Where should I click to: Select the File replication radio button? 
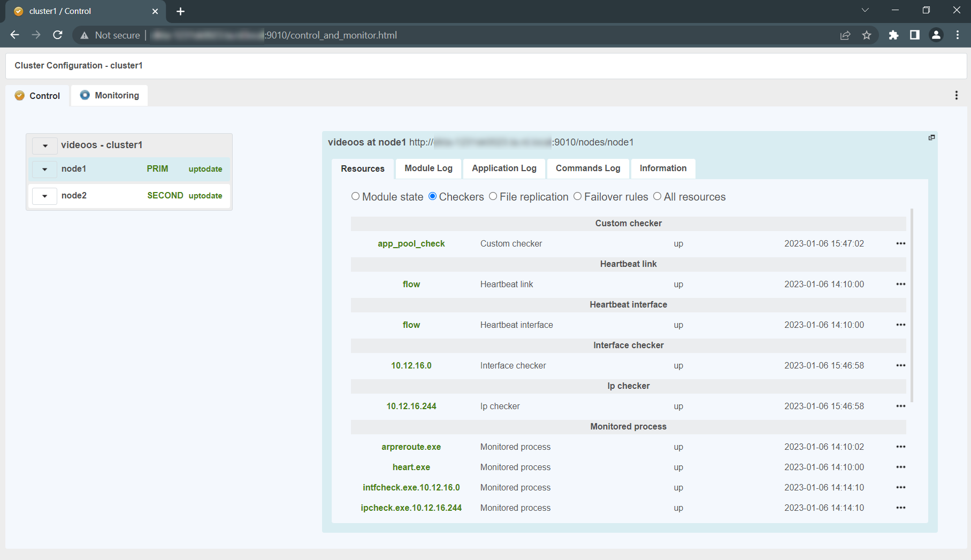point(493,196)
